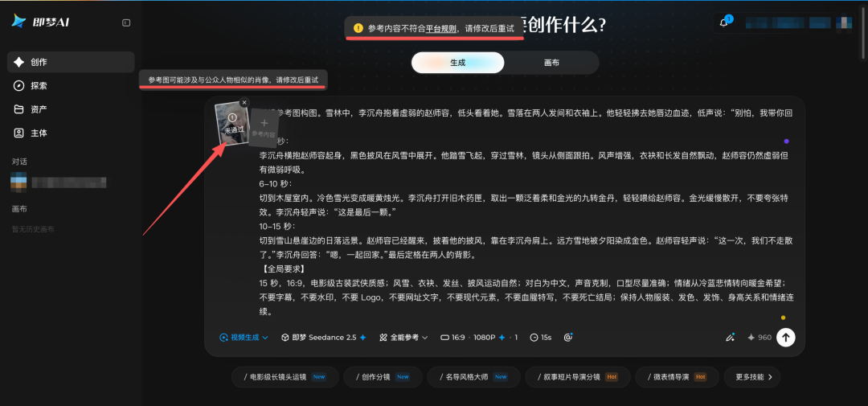Open 主体 in the sidebar
This screenshot has height=406, width=868.
point(71,133)
